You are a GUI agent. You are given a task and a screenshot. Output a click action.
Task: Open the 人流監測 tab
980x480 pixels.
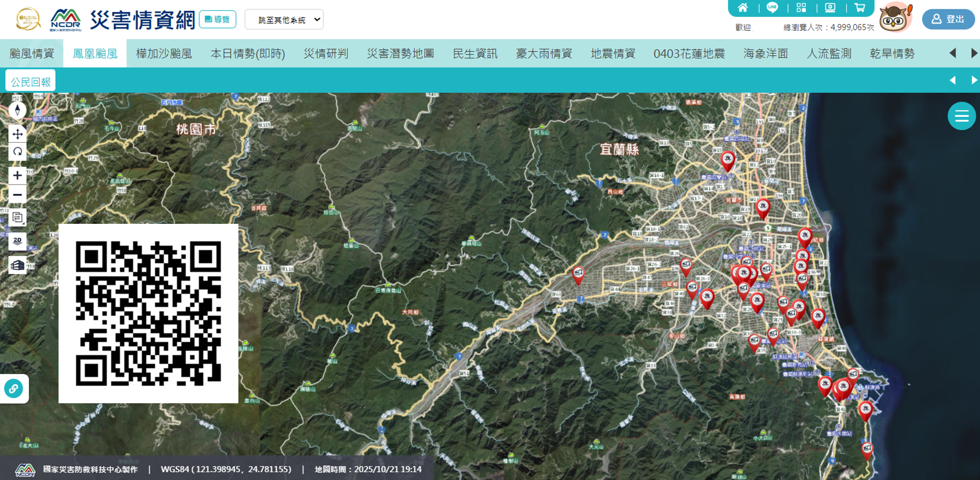[829, 54]
